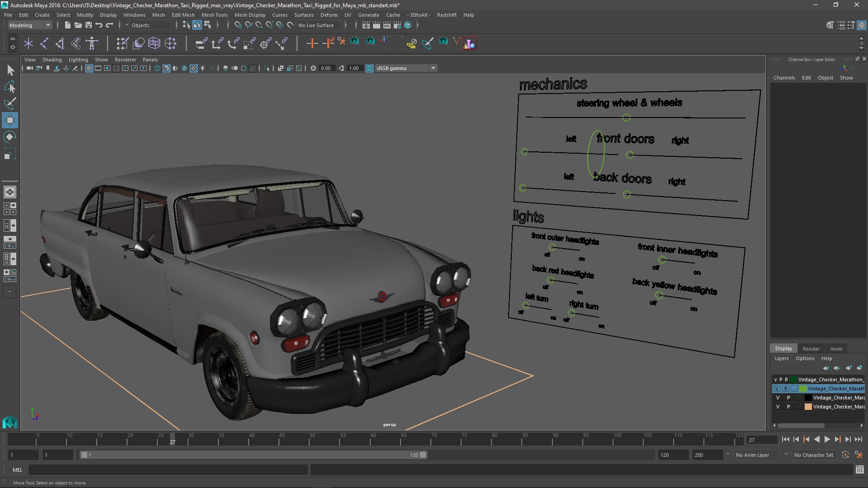868x488 pixels.
Task: Click the orange layer color swatch
Action: 808,407
